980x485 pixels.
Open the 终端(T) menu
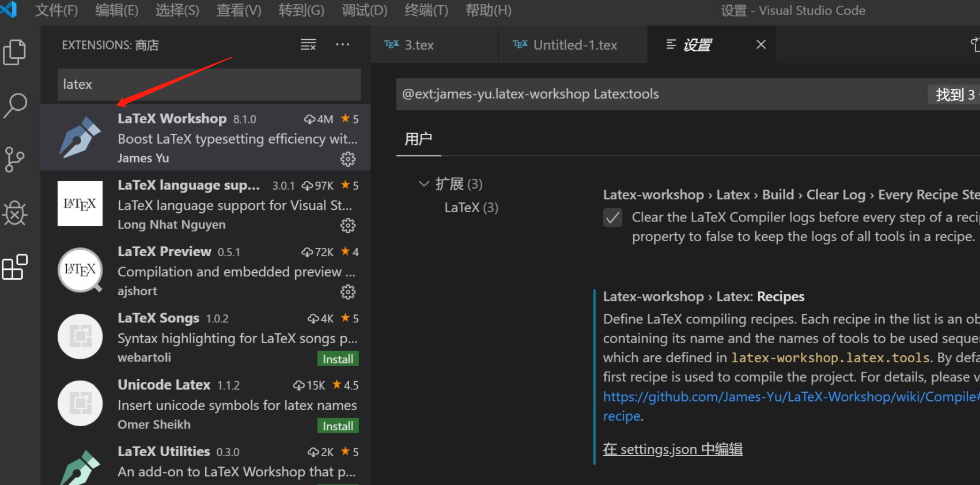(426, 10)
